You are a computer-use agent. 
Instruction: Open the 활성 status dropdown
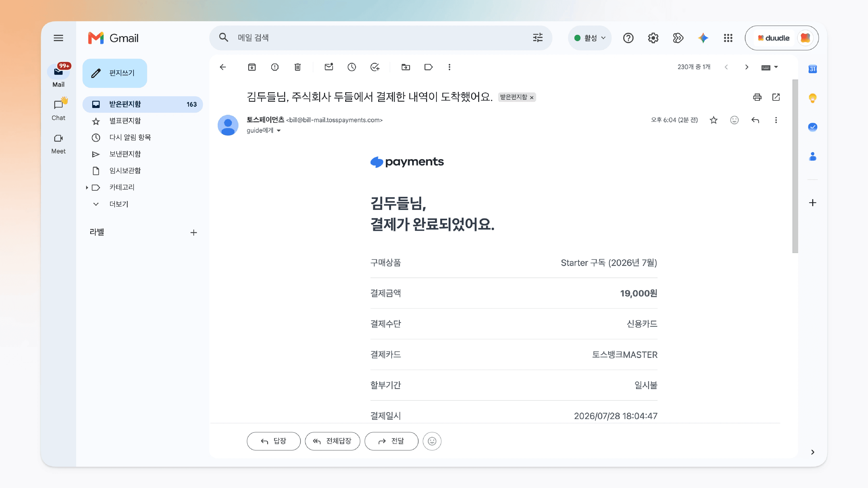pyautogui.click(x=590, y=38)
